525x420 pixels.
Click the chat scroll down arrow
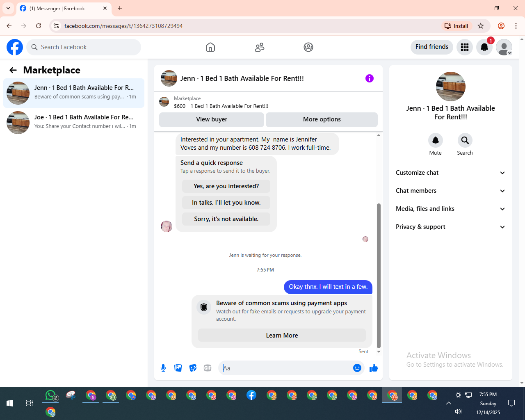[379, 352]
